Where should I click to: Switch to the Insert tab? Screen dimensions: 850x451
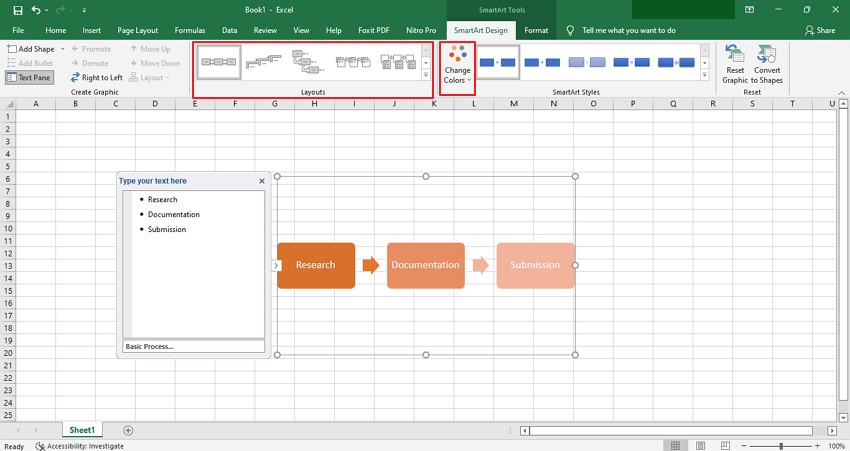point(92,30)
